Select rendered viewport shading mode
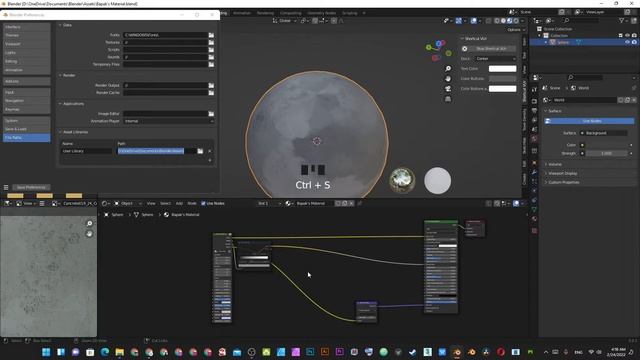Viewport: 640px width, 360px height. [516, 20]
